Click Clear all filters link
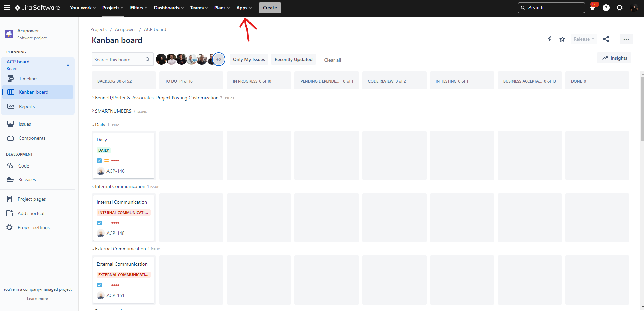Viewport: 644px width, 311px height. pyautogui.click(x=332, y=60)
